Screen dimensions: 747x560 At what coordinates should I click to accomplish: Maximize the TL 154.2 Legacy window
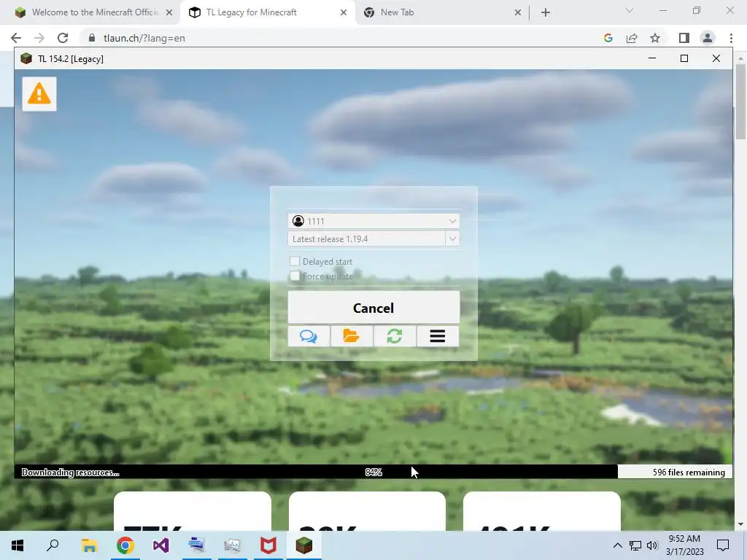point(684,58)
